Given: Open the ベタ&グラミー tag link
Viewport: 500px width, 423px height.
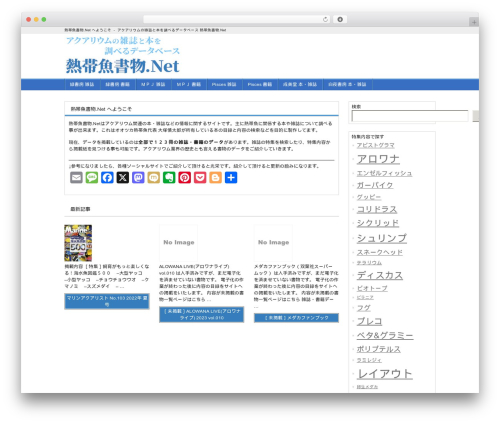Looking at the screenshot, I should [x=385, y=336].
